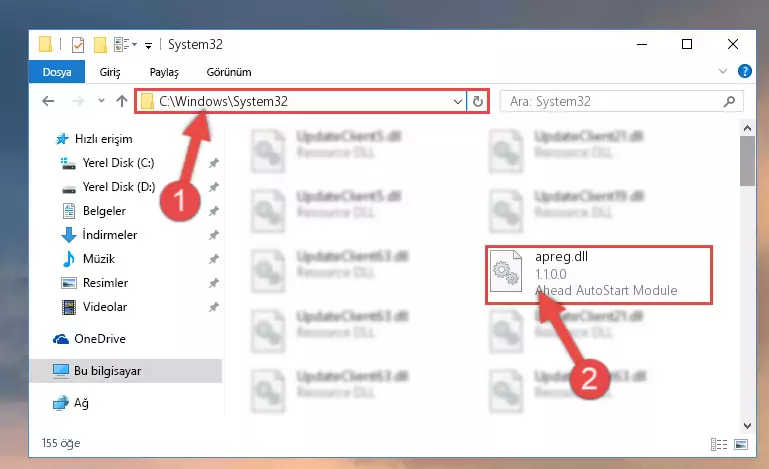Screen dimensions: 769x469
Task: Switch to large icons view
Action: 741,444
